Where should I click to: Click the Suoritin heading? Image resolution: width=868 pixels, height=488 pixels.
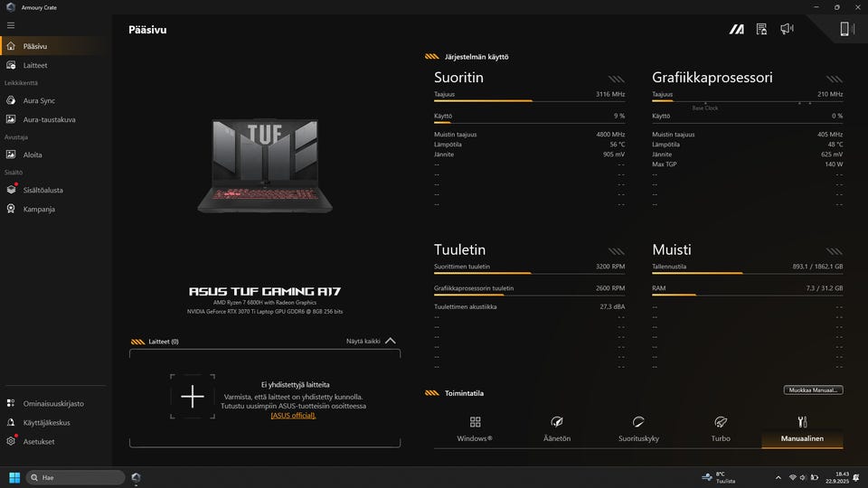[x=458, y=78]
